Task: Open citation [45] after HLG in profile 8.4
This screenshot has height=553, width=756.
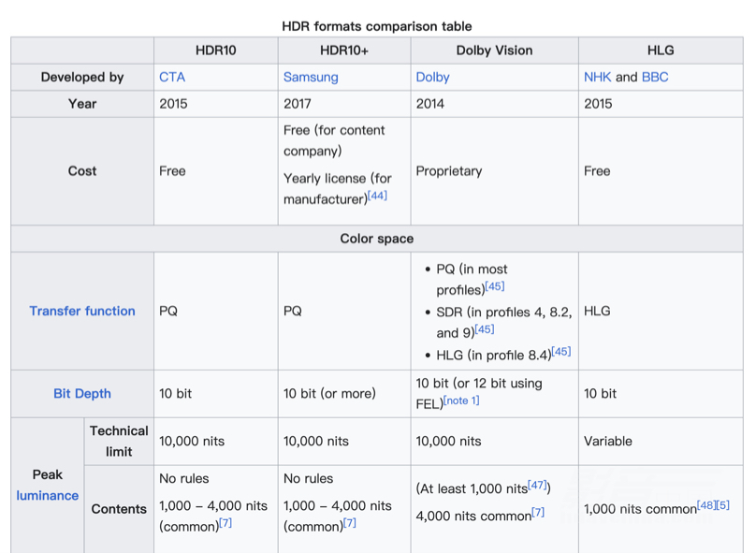Action: 561,352
